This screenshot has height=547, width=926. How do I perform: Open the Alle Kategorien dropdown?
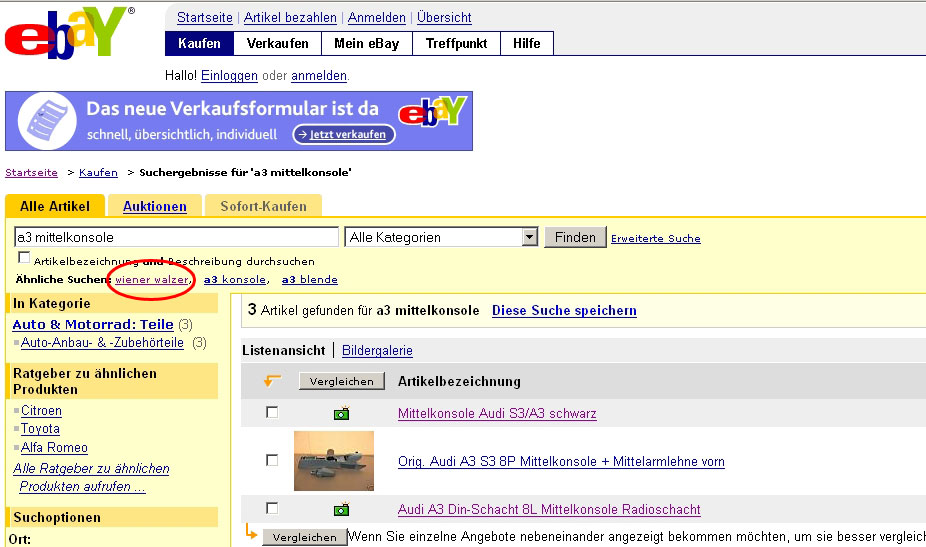[441, 237]
